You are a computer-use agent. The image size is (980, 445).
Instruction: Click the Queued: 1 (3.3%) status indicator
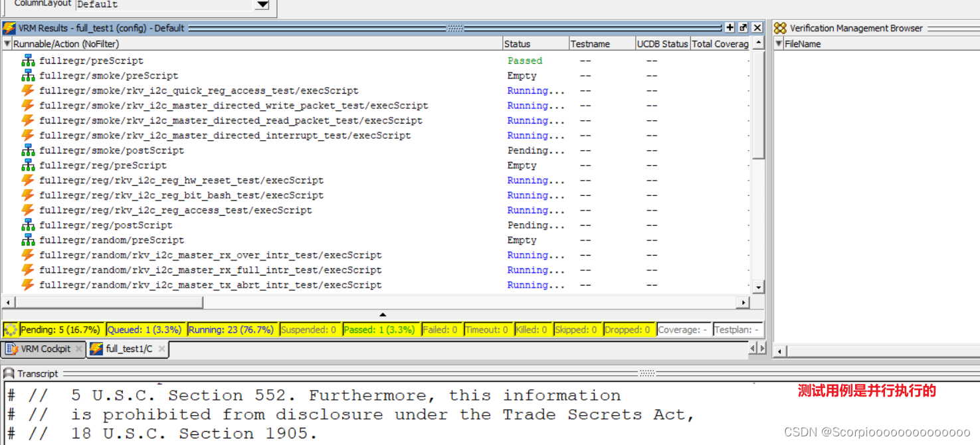pos(145,329)
